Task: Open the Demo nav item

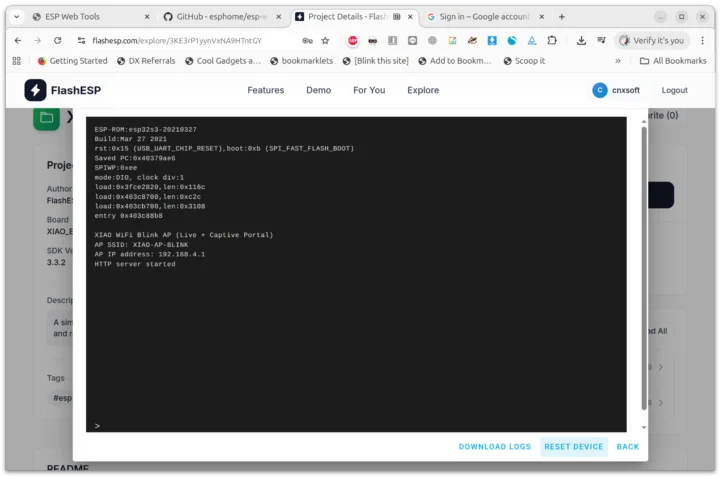Action: point(318,90)
